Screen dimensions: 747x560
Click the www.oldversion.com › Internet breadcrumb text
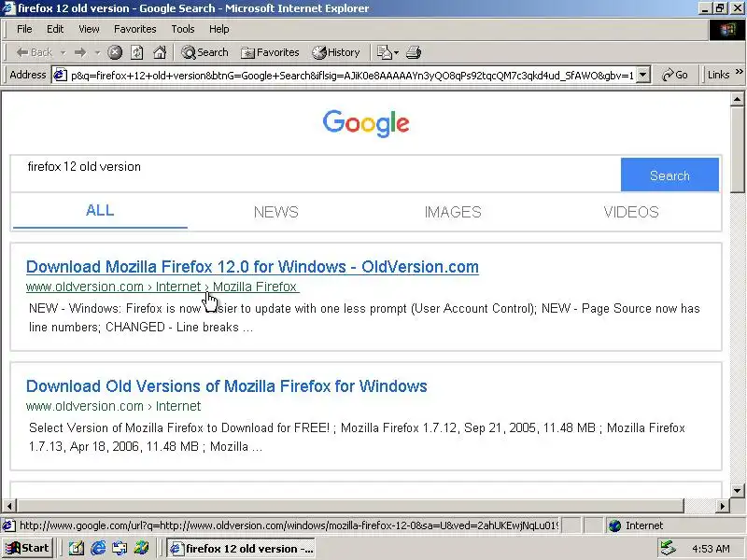113,406
